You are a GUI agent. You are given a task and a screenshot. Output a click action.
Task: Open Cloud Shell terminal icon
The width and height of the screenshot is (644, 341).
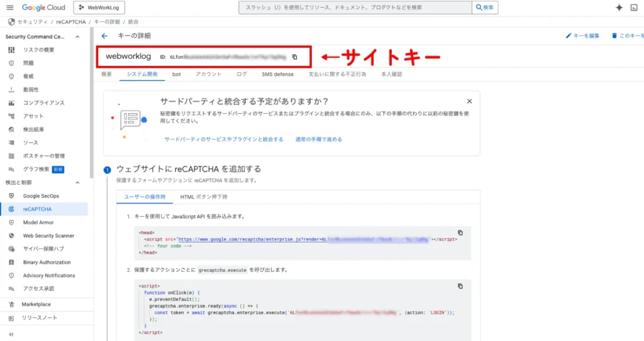(634, 8)
